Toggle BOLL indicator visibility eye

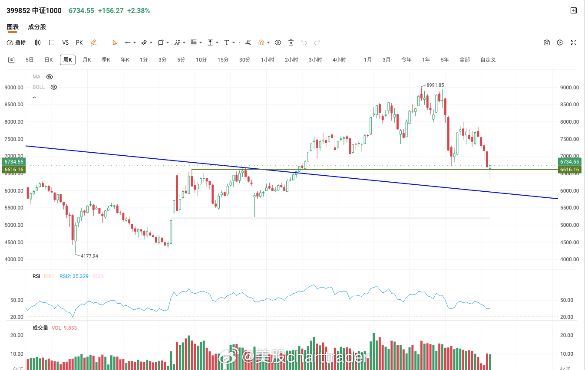pyautogui.click(x=54, y=87)
